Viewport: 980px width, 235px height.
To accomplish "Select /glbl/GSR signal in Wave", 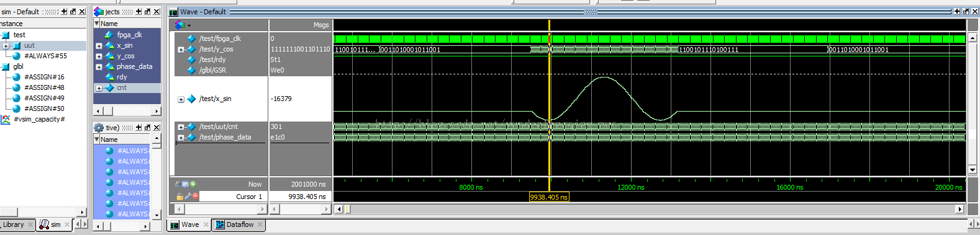I will tap(212, 70).
